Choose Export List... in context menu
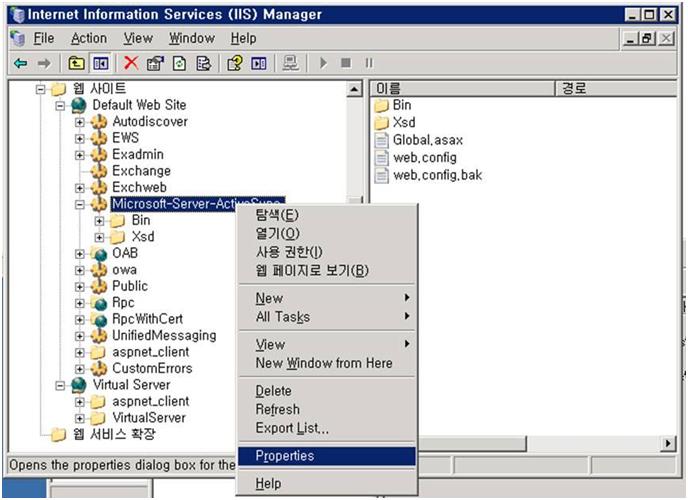 [327, 428]
